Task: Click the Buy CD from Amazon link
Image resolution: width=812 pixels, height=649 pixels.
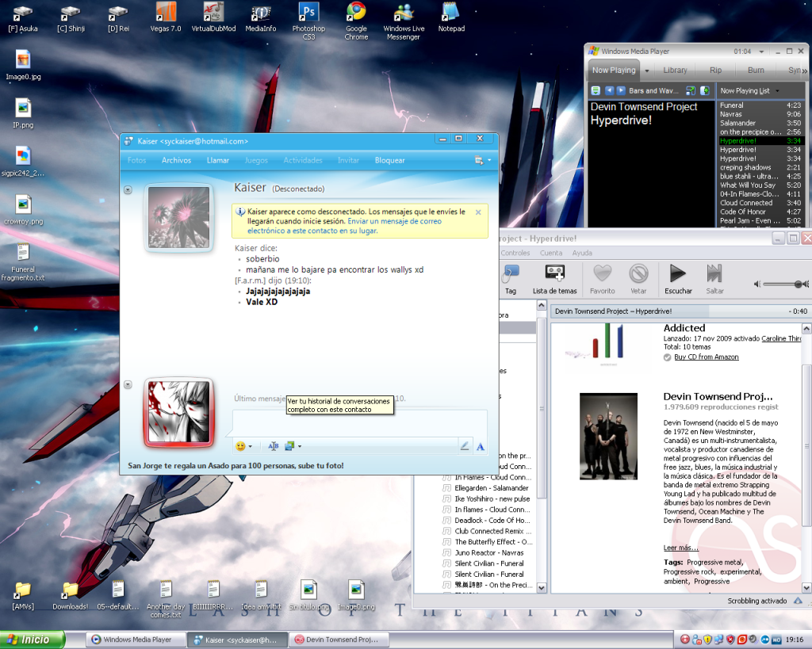Action: pyautogui.click(x=707, y=357)
